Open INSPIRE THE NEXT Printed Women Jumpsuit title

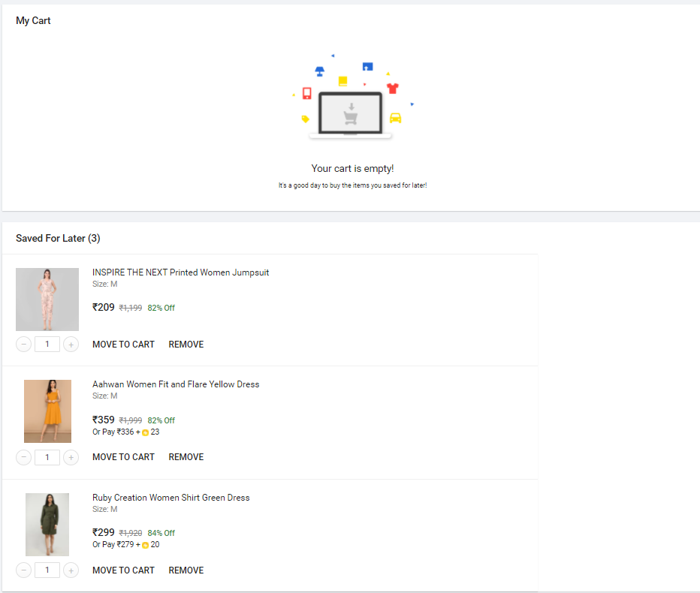click(x=181, y=272)
